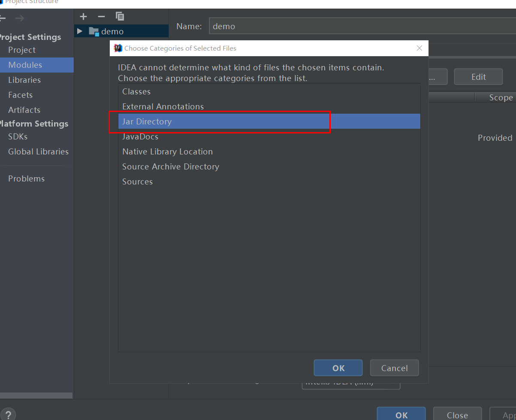Confirm category dialog with OK

click(338, 368)
